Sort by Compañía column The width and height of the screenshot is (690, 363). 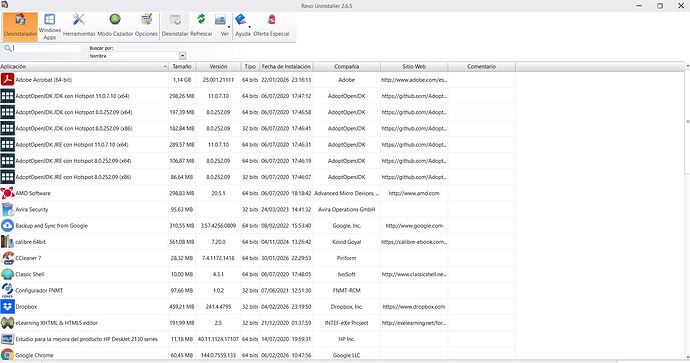(346, 66)
